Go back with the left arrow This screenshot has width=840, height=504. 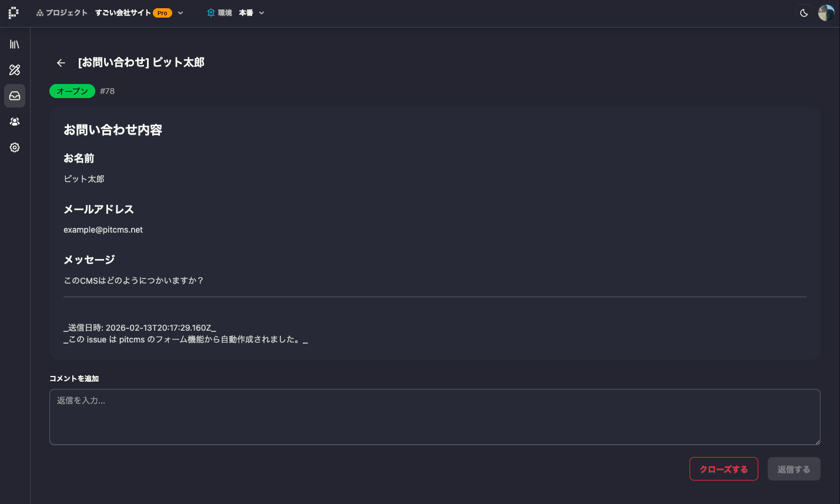click(61, 63)
